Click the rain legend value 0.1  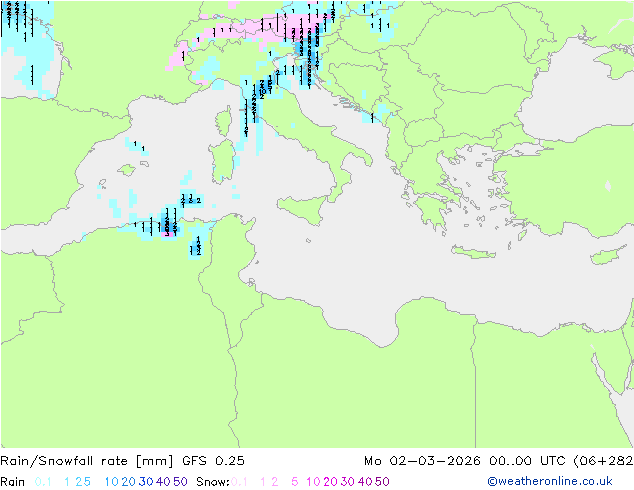tap(43, 482)
